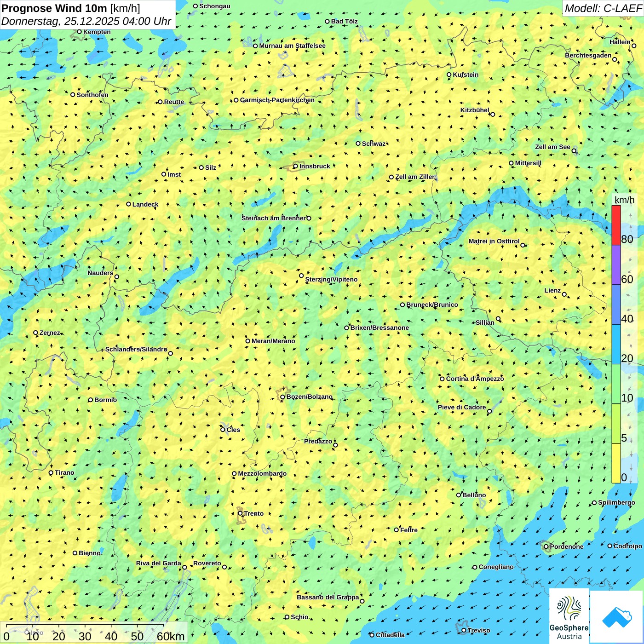
Task: Click the Schwaz city label
Action: (374, 144)
